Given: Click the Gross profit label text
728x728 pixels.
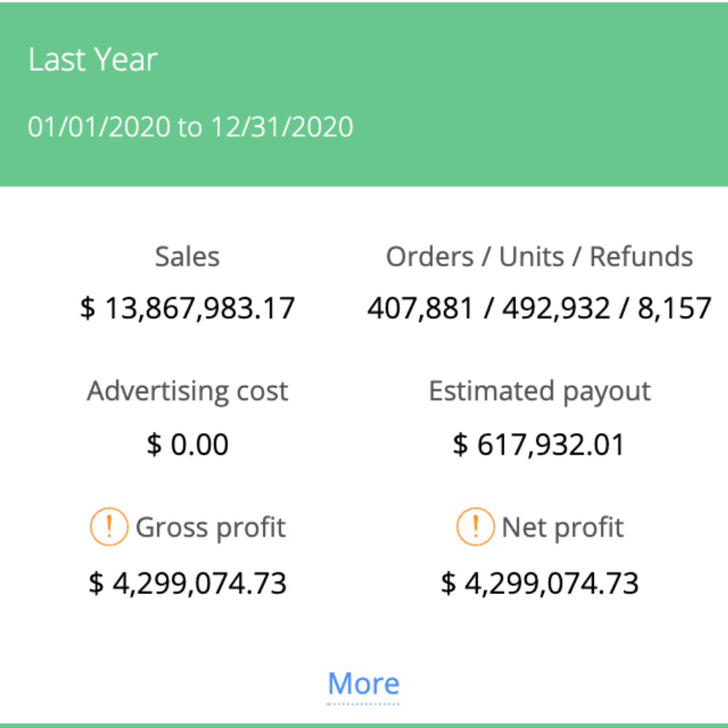Looking at the screenshot, I should pyautogui.click(x=210, y=528).
